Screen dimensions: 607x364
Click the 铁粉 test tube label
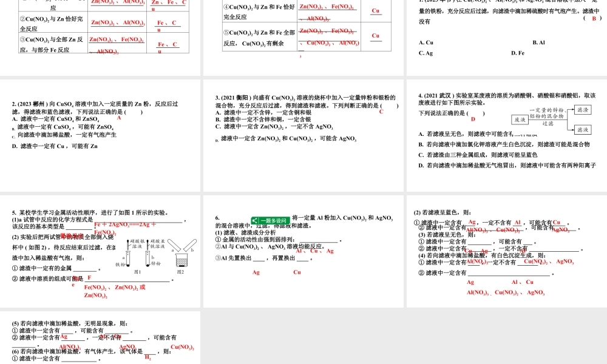click(120, 263)
